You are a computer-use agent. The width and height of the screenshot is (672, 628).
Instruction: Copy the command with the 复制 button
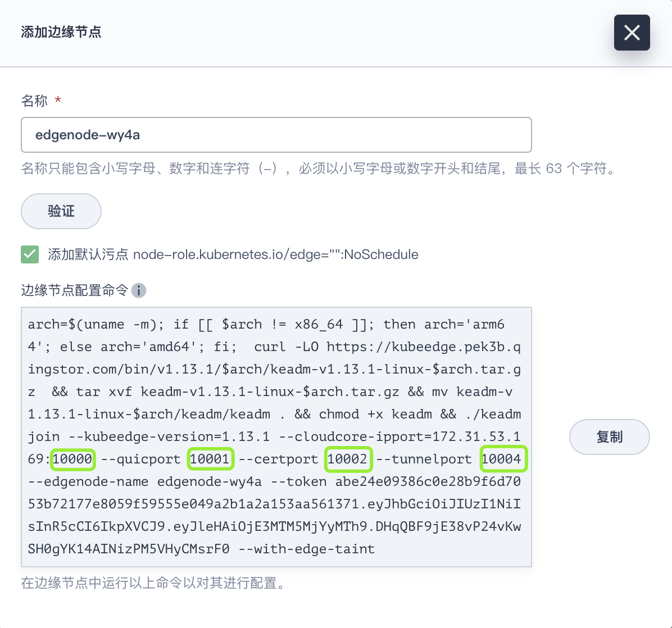[609, 437]
